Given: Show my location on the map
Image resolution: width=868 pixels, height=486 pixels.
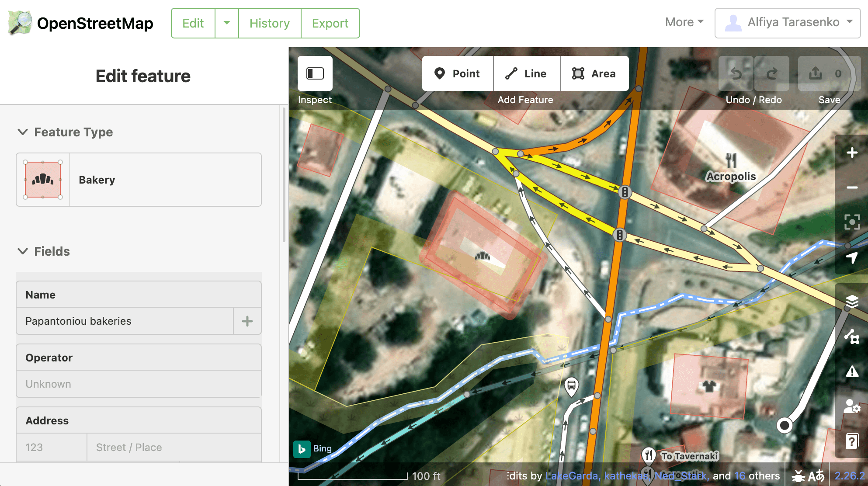Looking at the screenshot, I should [x=852, y=257].
